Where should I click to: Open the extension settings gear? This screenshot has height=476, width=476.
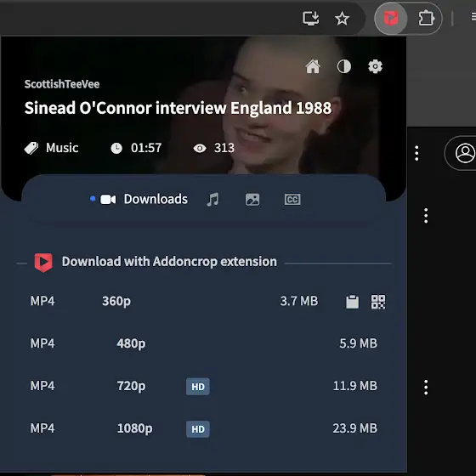tap(375, 66)
